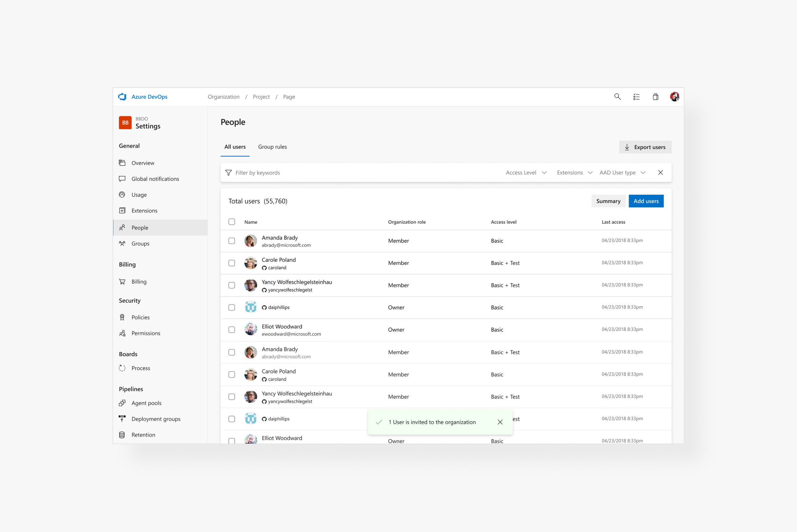
Task: Click the Permissions sidebar icon
Action: (122, 333)
